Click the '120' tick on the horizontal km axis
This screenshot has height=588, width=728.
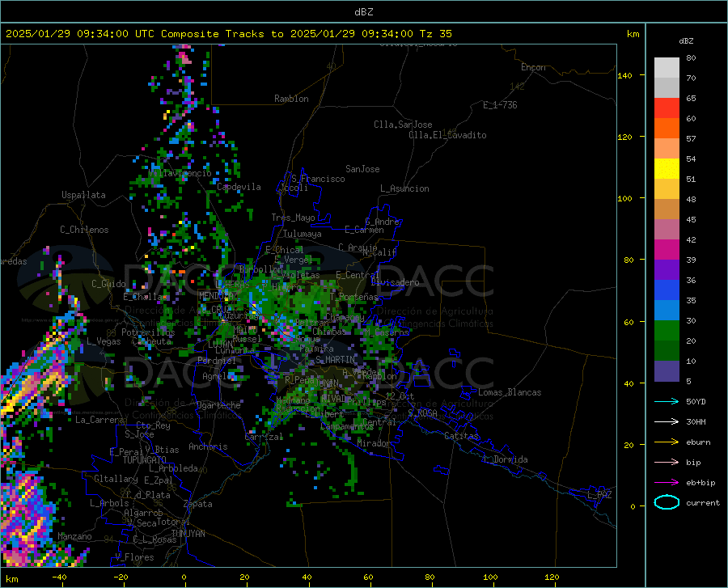point(552,577)
